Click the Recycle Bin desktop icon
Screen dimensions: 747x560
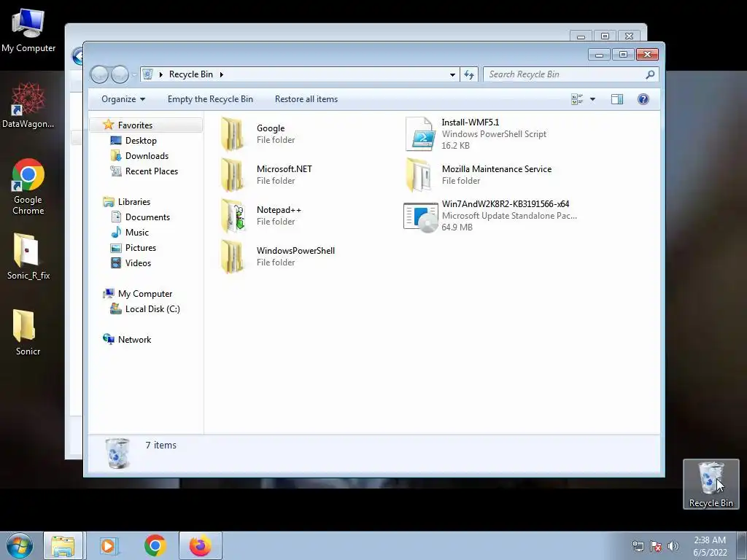pos(711,484)
